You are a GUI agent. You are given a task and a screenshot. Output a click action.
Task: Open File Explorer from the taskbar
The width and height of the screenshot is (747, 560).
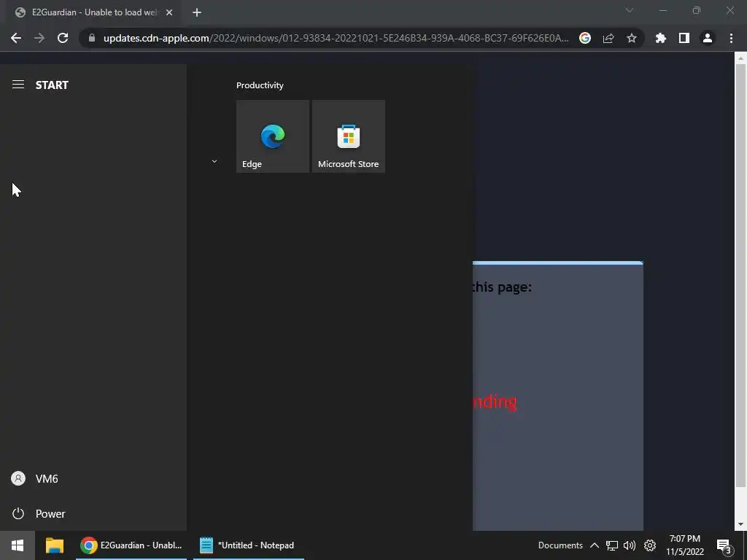[54, 545]
